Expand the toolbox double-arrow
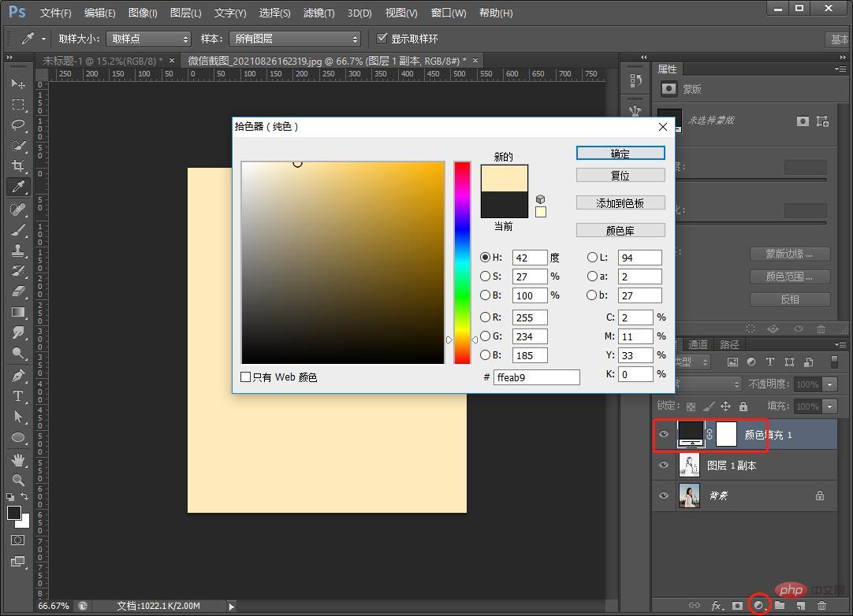This screenshot has height=616, width=853. tap(9, 57)
